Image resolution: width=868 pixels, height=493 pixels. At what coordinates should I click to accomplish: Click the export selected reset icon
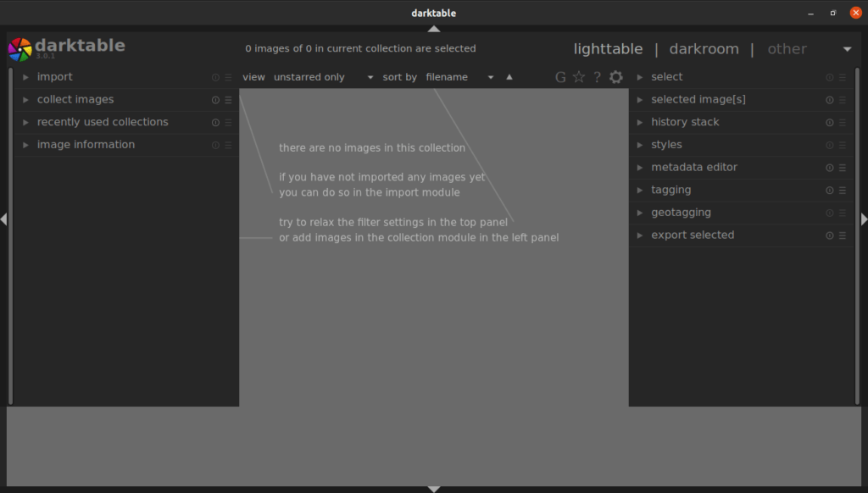coord(829,235)
